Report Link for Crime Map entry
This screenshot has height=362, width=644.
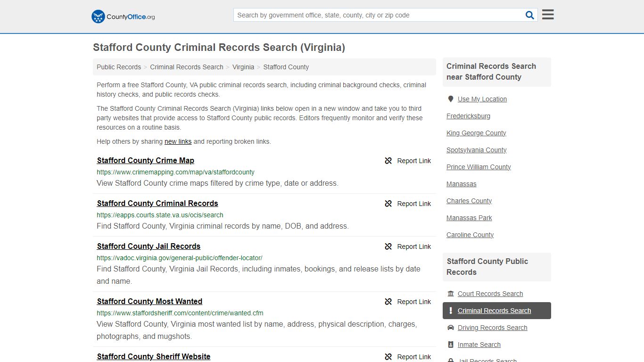click(x=414, y=161)
